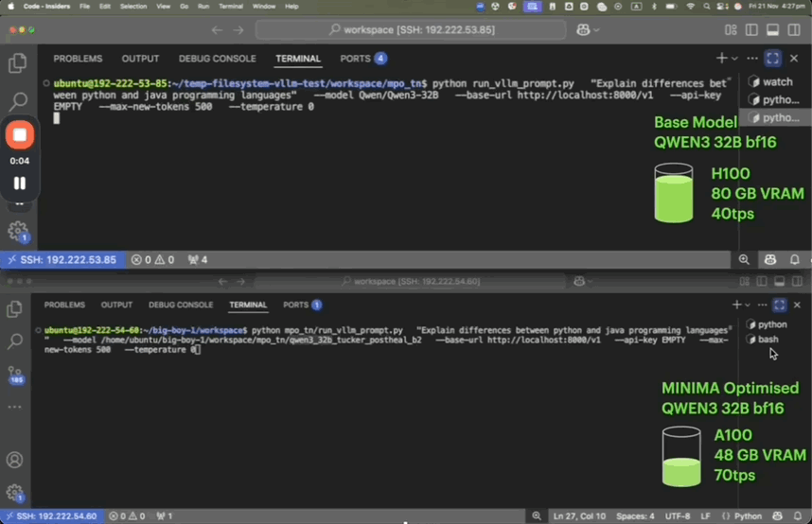Click the SSH: 192.222.54.60 remote indicator
The width and height of the screenshot is (812, 524).
click(51, 516)
